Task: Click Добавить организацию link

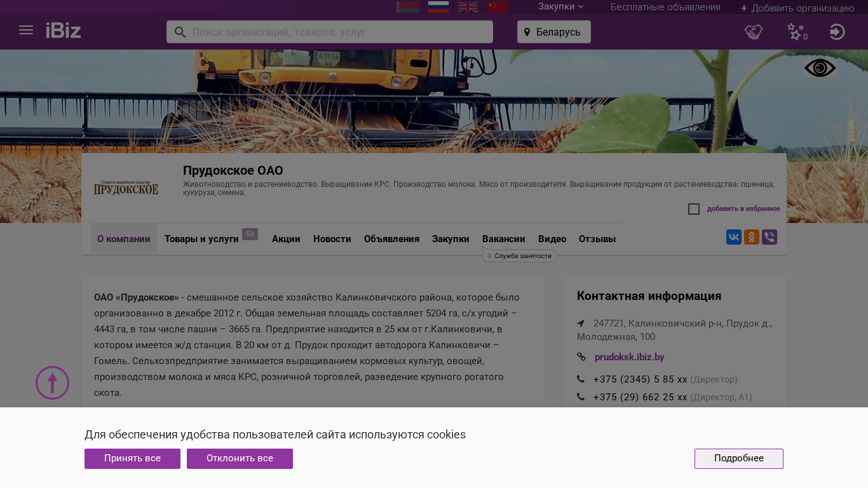Action: [797, 8]
